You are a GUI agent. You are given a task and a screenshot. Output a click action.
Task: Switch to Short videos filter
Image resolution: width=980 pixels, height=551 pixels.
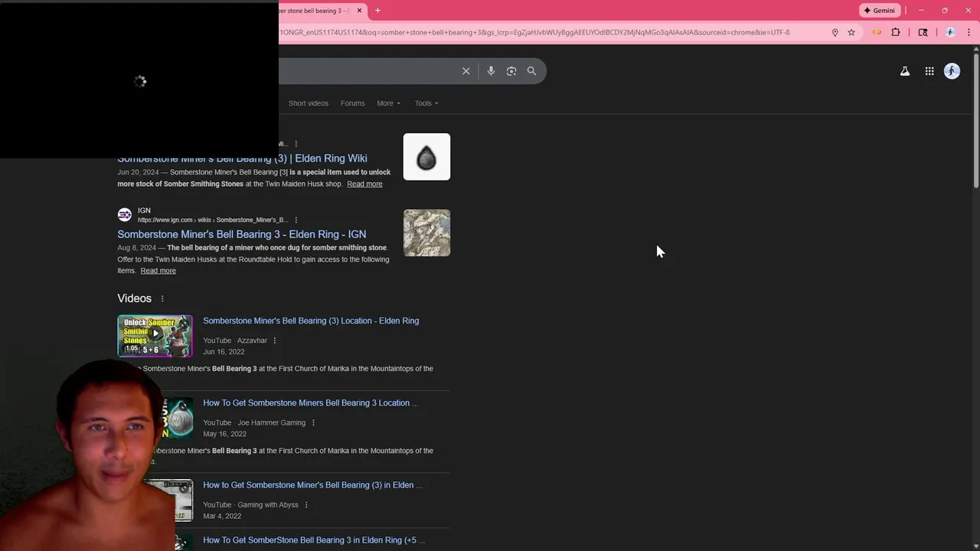(309, 103)
